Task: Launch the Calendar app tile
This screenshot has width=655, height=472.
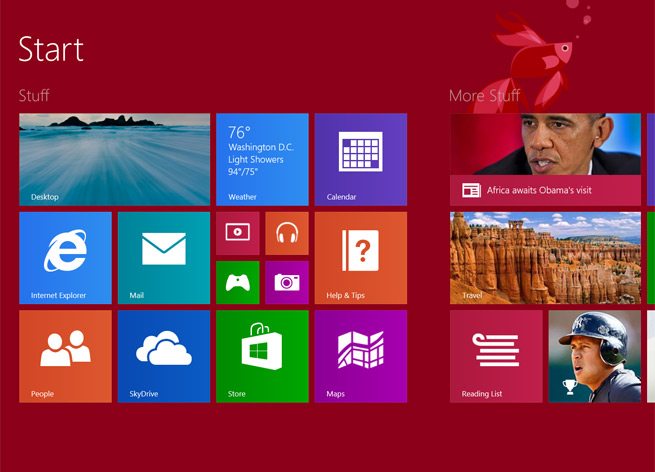Action: (x=361, y=159)
